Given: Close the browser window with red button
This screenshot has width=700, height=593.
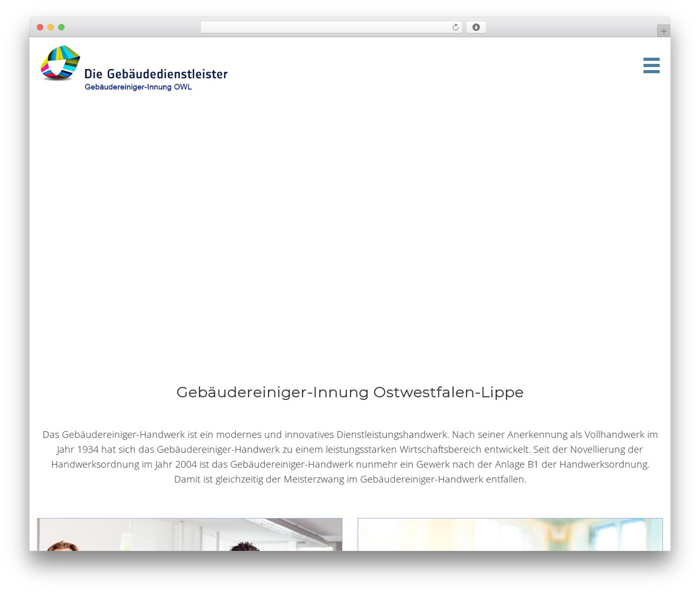Looking at the screenshot, I should (40, 27).
